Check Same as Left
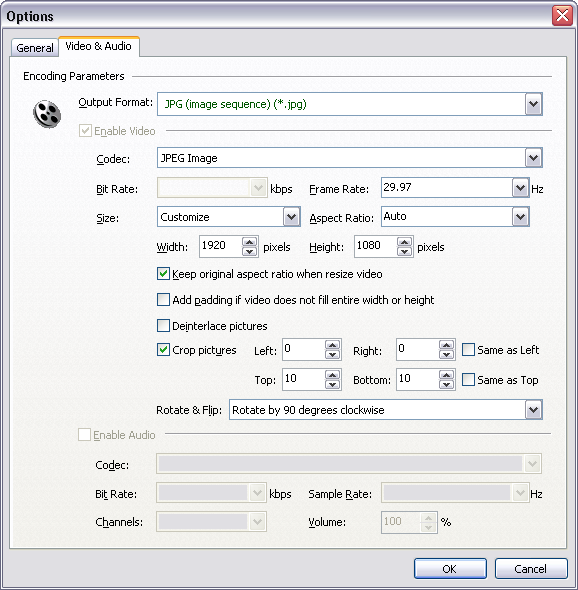Image resolution: width=578 pixels, height=590 pixels. (468, 350)
